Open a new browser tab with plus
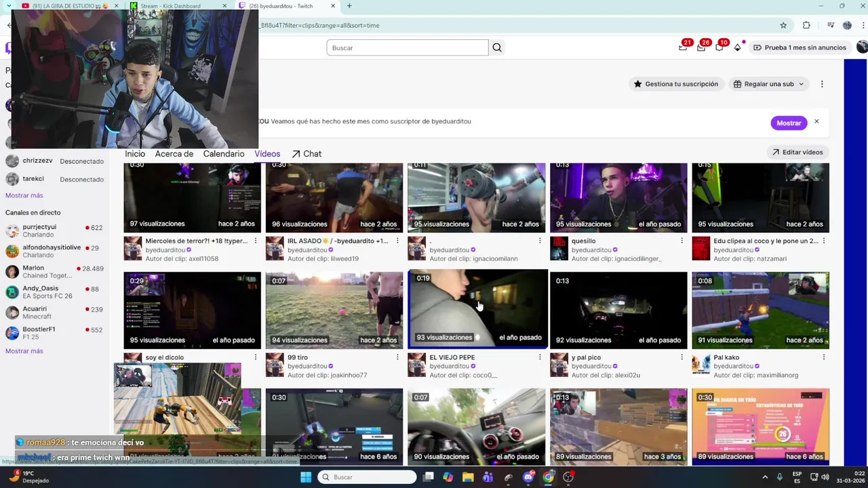 click(x=349, y=6)
